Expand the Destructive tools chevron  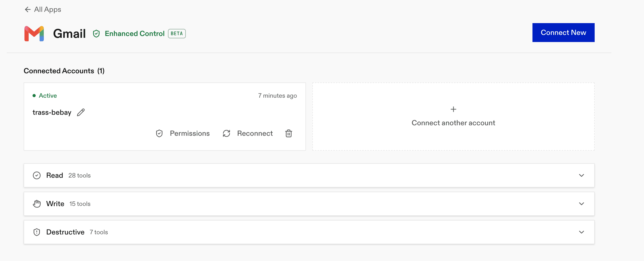tap(582, 232)
